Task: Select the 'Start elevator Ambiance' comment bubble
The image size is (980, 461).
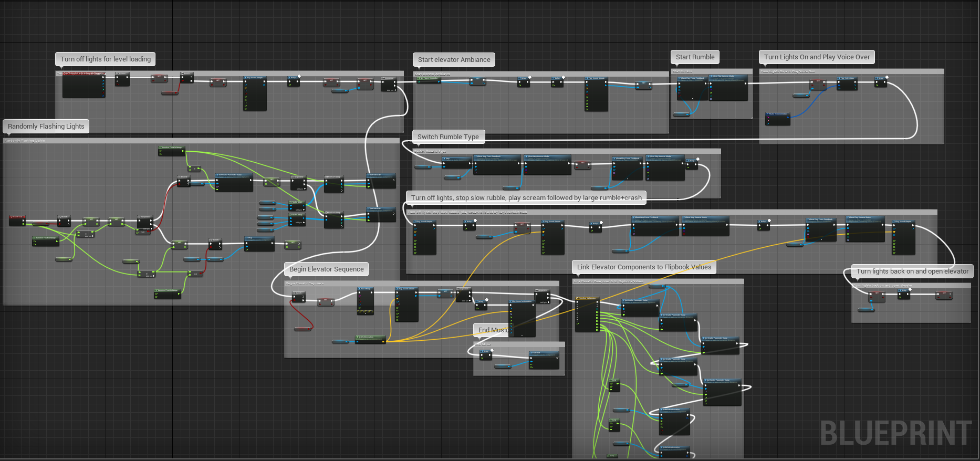Action: coord(454,60)
